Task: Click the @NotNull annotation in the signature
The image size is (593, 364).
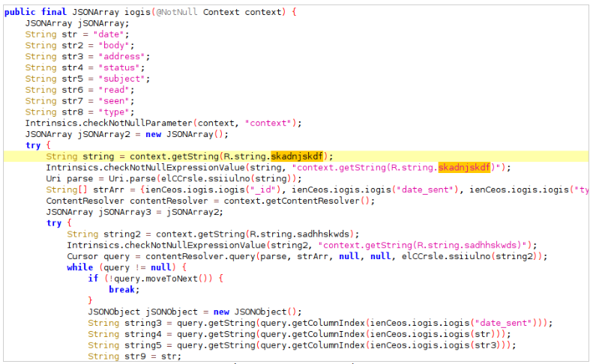Action: (177, 12)
